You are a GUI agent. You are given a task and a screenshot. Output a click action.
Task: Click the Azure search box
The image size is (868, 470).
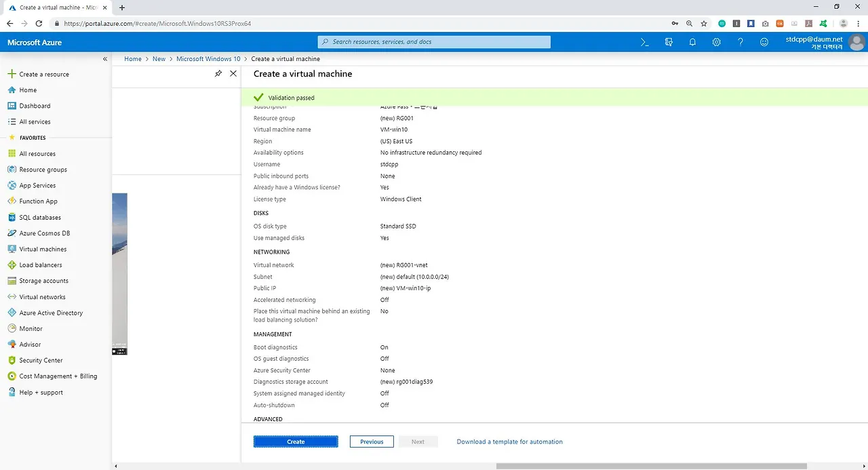(434, 42)
